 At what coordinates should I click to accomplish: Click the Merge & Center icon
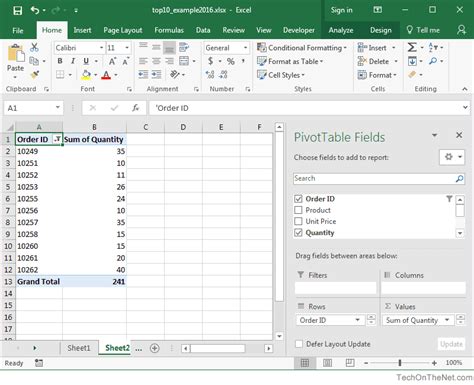[184, 61]
